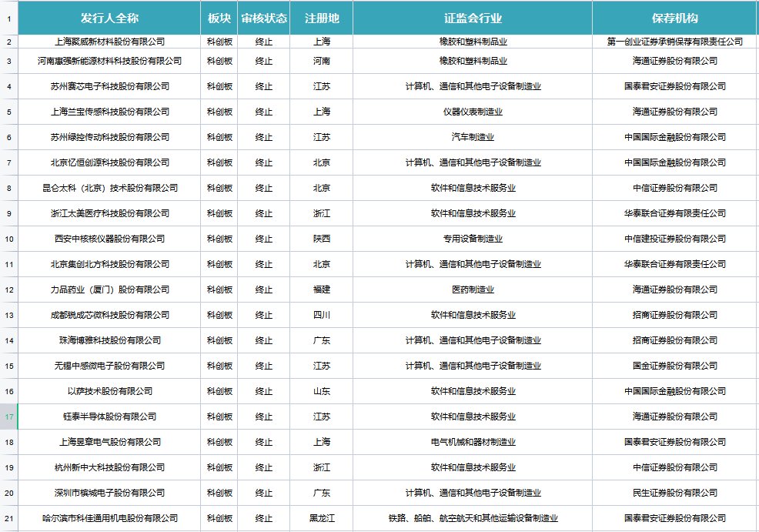Click row header number 2
This screenshot has height=532, width=759.
(9, 42)
